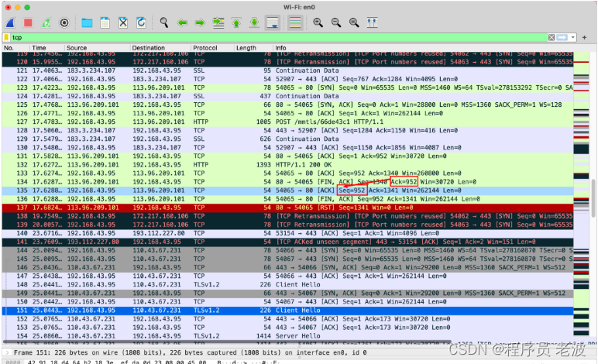Viewport: 598px width, 364px height.
Task: Stop the running capture with red square
Action: tap(28, 23)
